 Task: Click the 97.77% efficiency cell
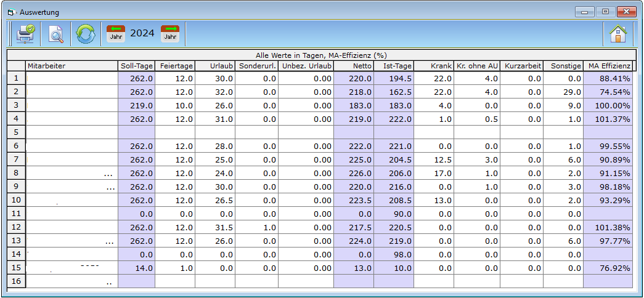click(x=608, y=241)
